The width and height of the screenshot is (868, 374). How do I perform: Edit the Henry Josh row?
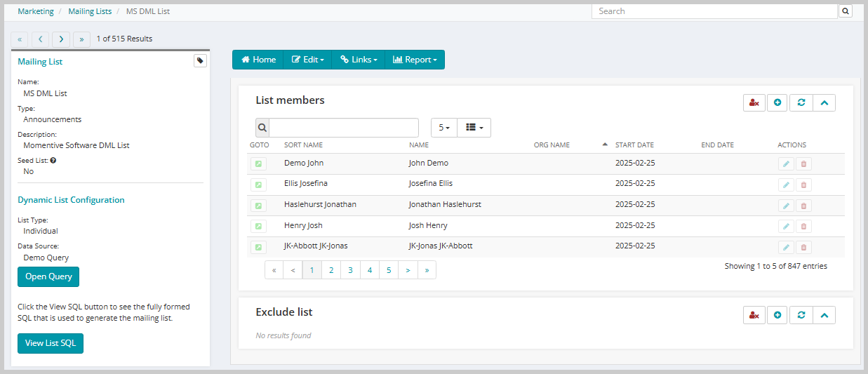[x=786, y=227]
